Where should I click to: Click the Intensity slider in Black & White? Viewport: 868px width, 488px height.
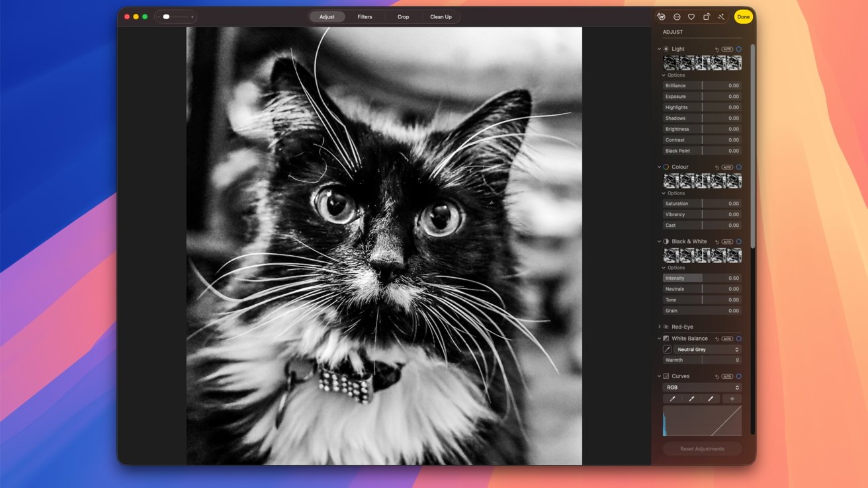[702, 278]
